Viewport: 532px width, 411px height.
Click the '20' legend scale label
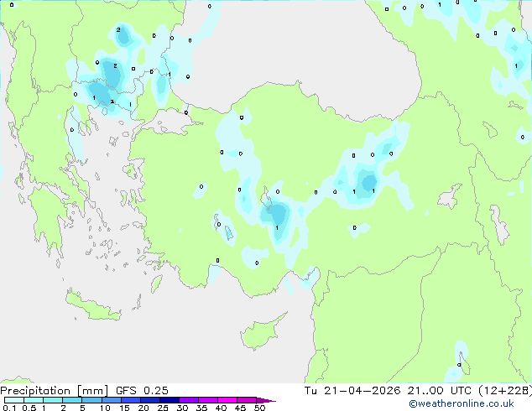click(143, 408)
